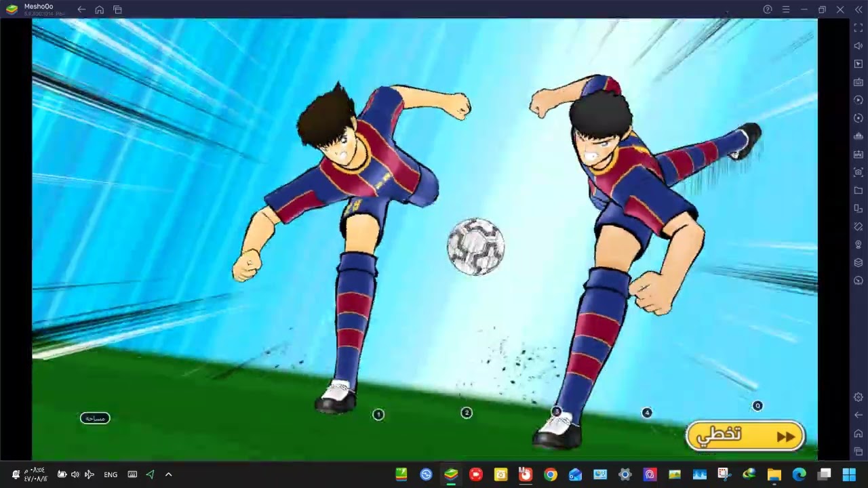Click the recent apps icon in sidebar
Viewport: 868px width, 488px height.
pyautogui.click(x=859, y=451)
